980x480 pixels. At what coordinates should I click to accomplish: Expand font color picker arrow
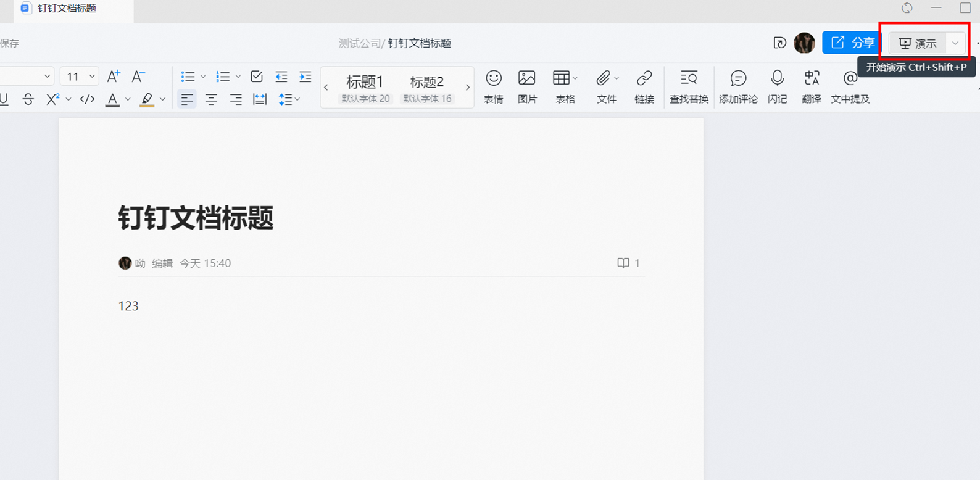(x=128, y=99)
